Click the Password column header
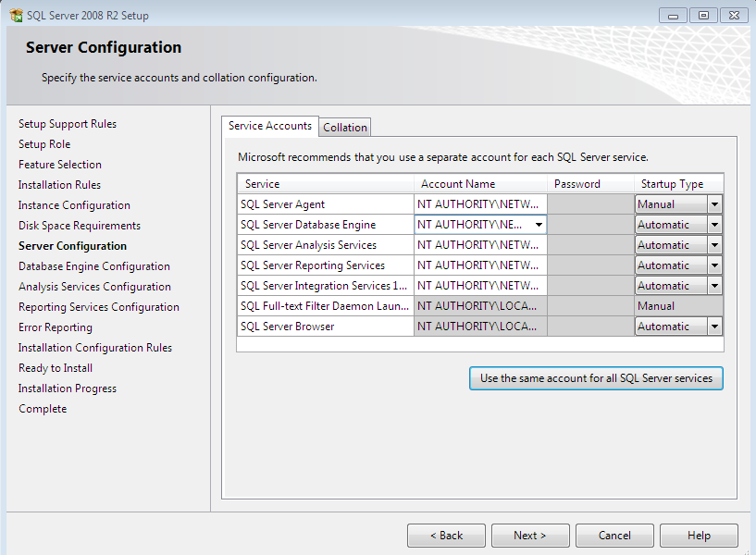 point(590,184)
